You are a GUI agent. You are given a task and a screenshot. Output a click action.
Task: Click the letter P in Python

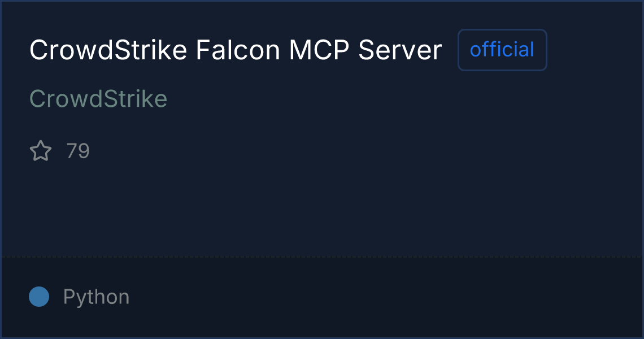tap(69, 297)
